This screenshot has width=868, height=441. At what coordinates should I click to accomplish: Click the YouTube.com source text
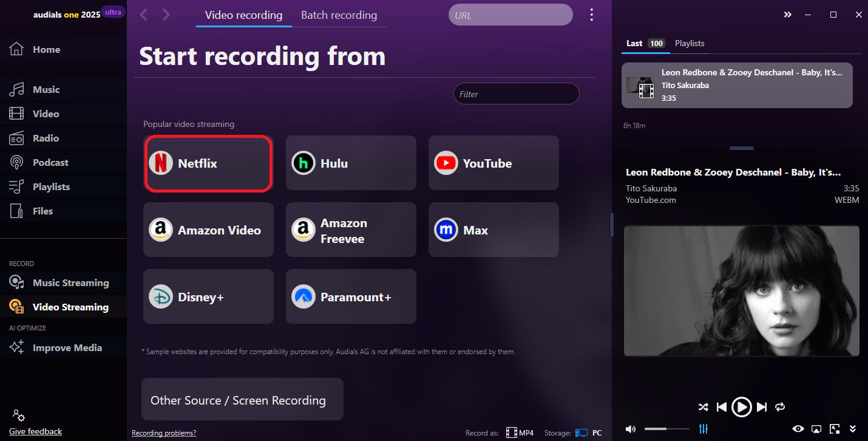(x=651, y=200)
